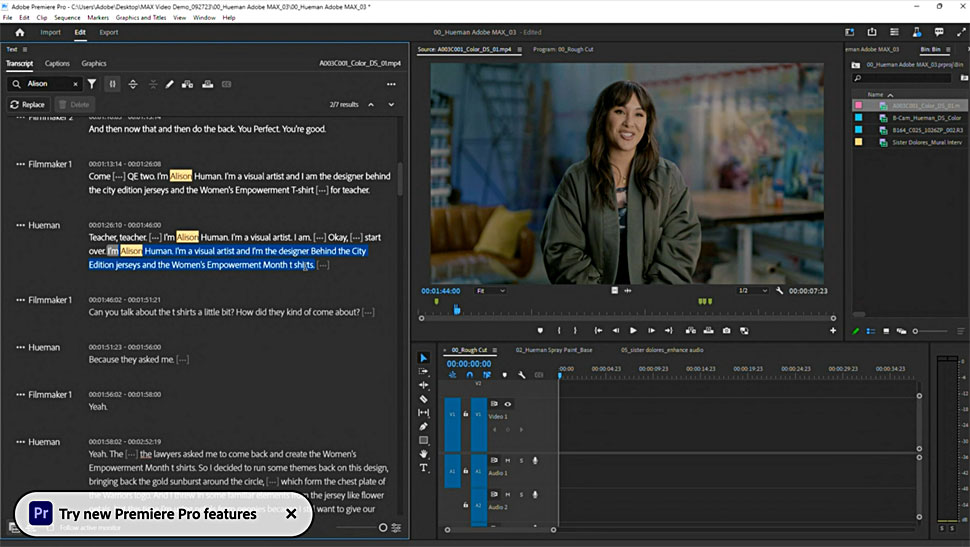Open Source monitor button editor plus icon
This screenshot has height=547, width=970.
click(833, 330)
